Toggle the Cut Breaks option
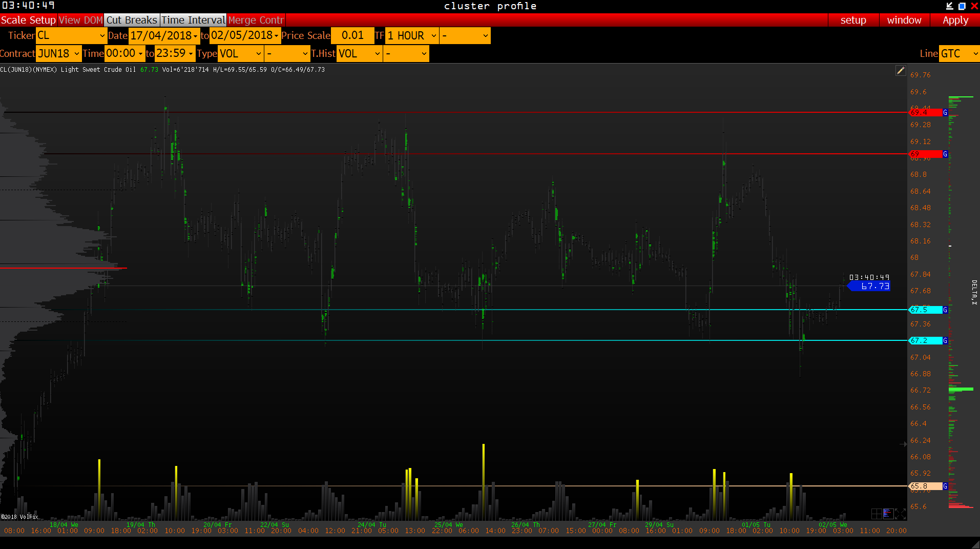The height and width of the screenshot is (549, 980). click(x=132, y=20)
